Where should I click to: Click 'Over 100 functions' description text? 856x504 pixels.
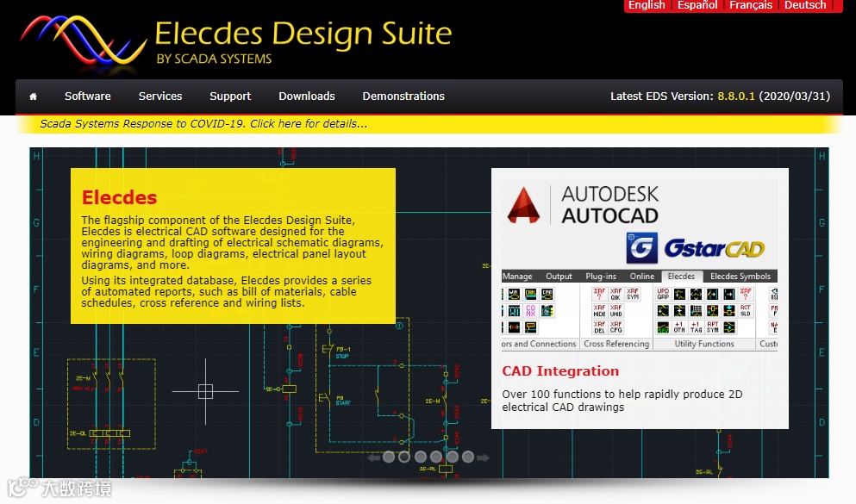click(622, 401)
